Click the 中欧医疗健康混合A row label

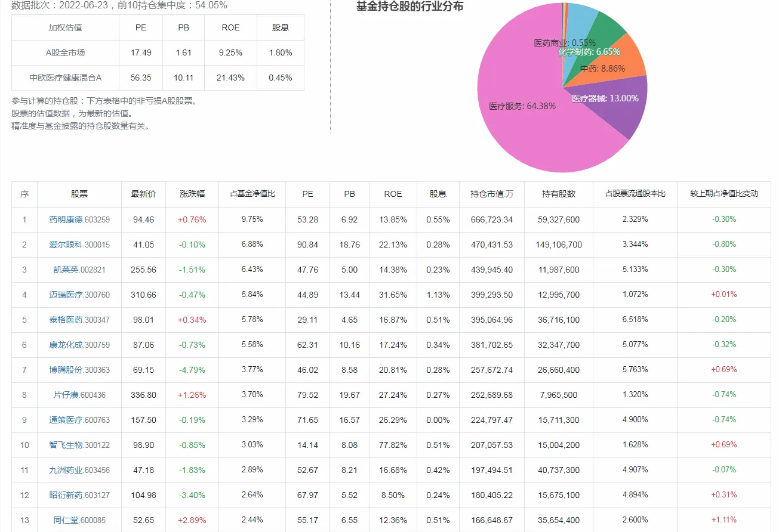[65, 78]
